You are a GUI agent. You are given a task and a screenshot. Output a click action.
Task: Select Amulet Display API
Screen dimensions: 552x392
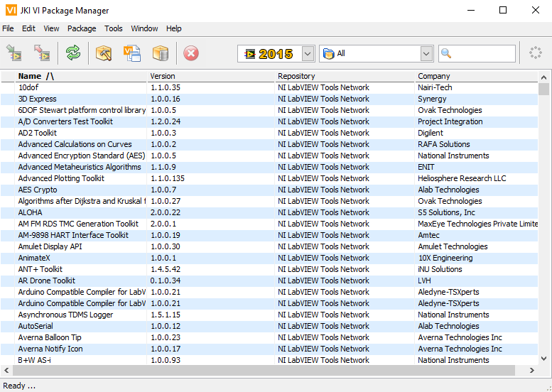pyautogui.click(x=269, y=246)
